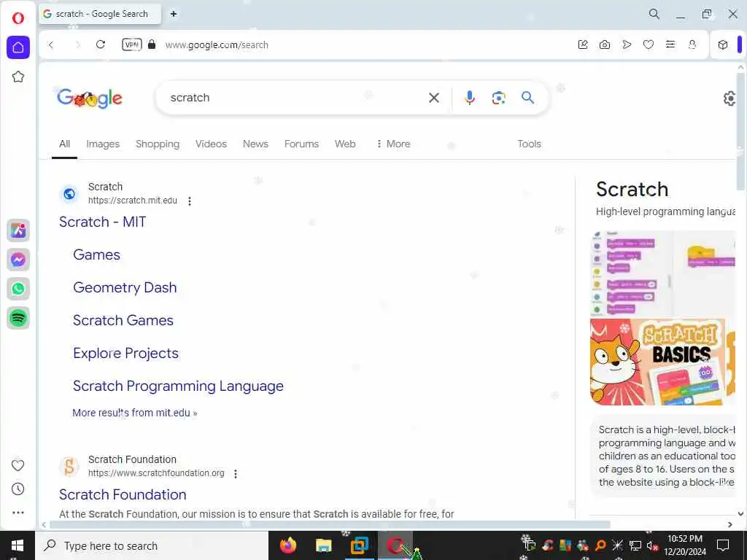Viewport: 747px width, 560px height.
Task: Bookmark this page with the toolbar heart icon
Action: (649, 44)
